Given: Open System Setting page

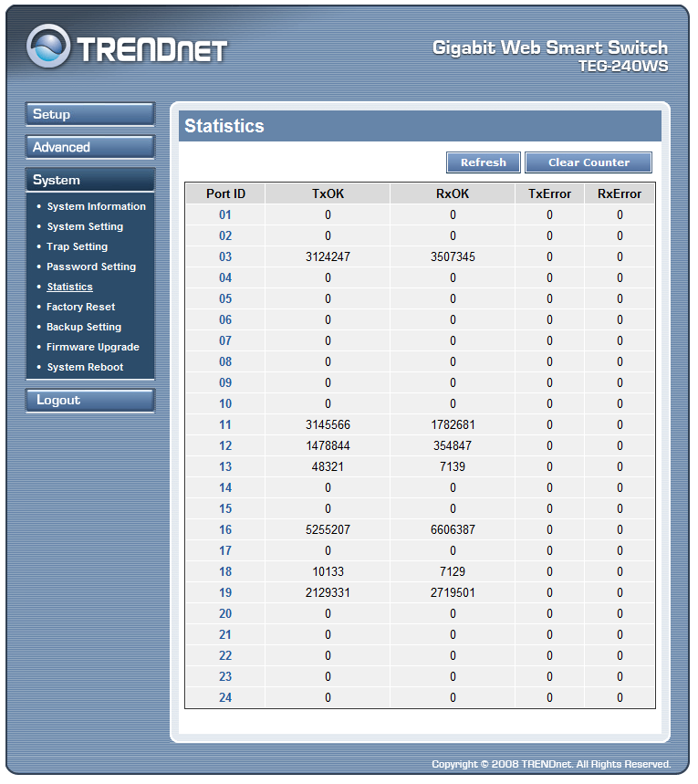Looking at the screenshot, I should click(x=85, y=226).
